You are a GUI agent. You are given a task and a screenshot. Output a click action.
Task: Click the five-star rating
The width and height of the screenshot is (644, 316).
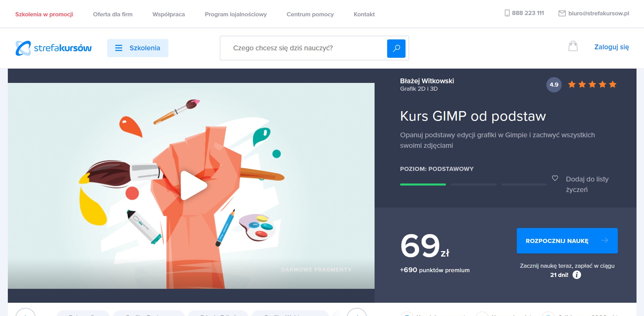592,84
